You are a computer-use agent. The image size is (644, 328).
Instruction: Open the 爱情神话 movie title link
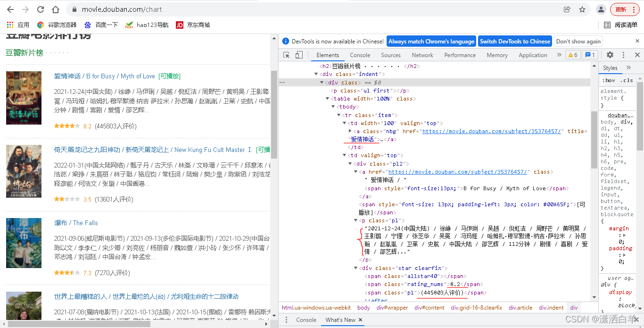105,76
